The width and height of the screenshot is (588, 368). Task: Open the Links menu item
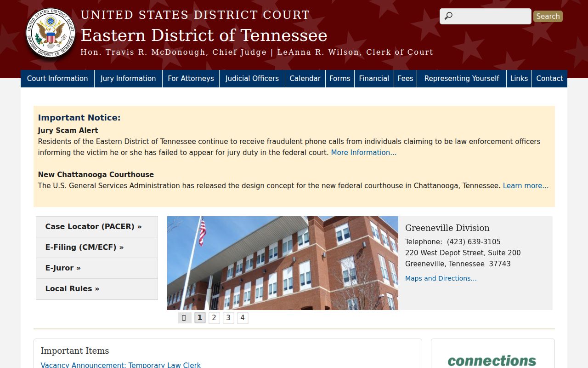(519, 79)
